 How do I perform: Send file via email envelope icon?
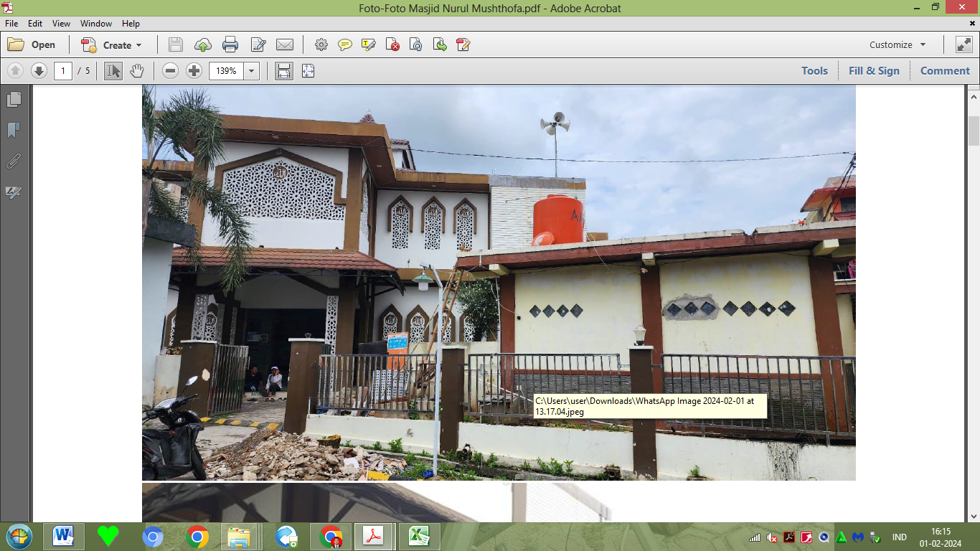(x=285, y=44)
